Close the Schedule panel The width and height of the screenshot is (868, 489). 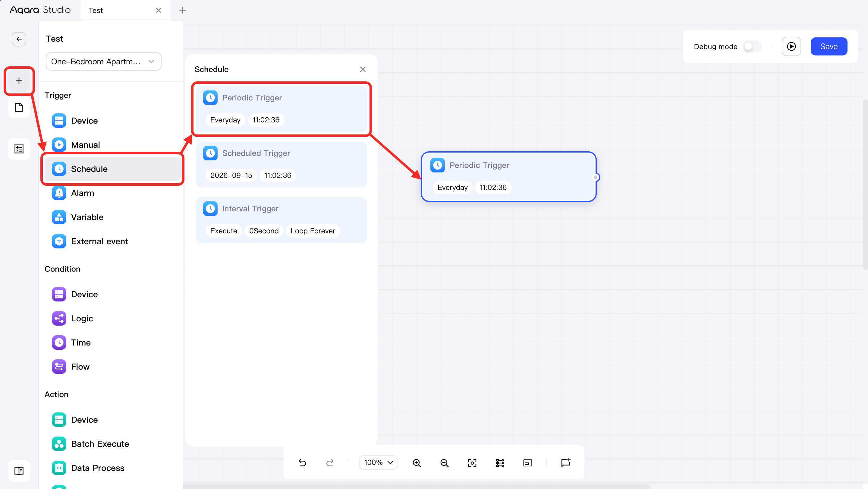pyautogui.click(x=363, y=69)
